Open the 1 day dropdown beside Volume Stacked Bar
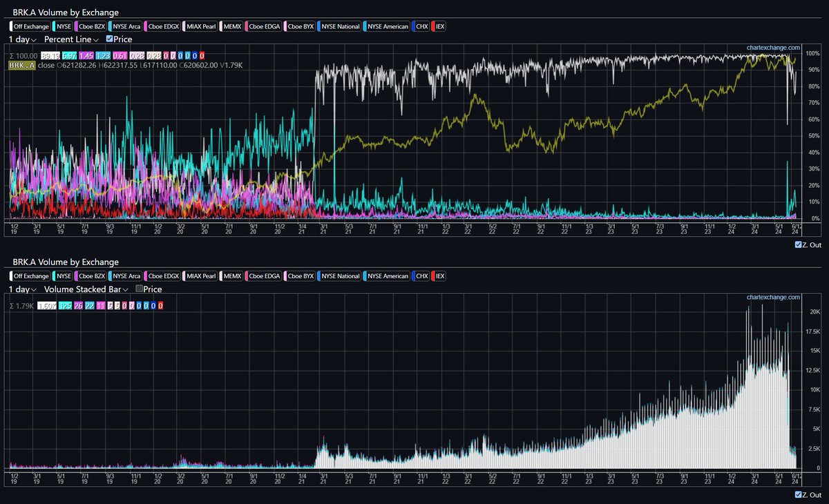This screenshot has height=504, width=829. (x=23, y=289)
